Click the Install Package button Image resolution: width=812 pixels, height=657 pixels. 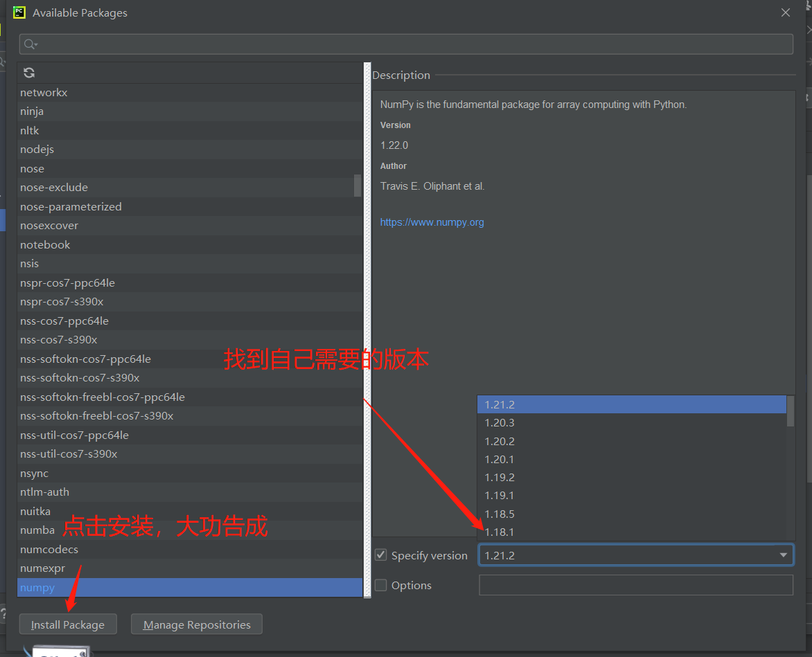point(68,624)
